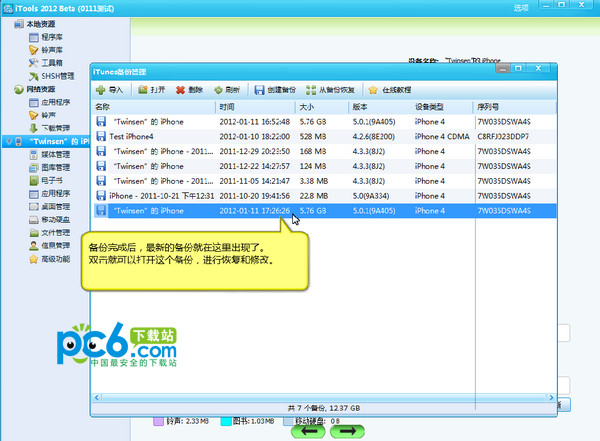Open 文件管理 file management
Image resolution: width=600 pixels, height=441 pixels.
pyautogui.click(x=50, y=232)
